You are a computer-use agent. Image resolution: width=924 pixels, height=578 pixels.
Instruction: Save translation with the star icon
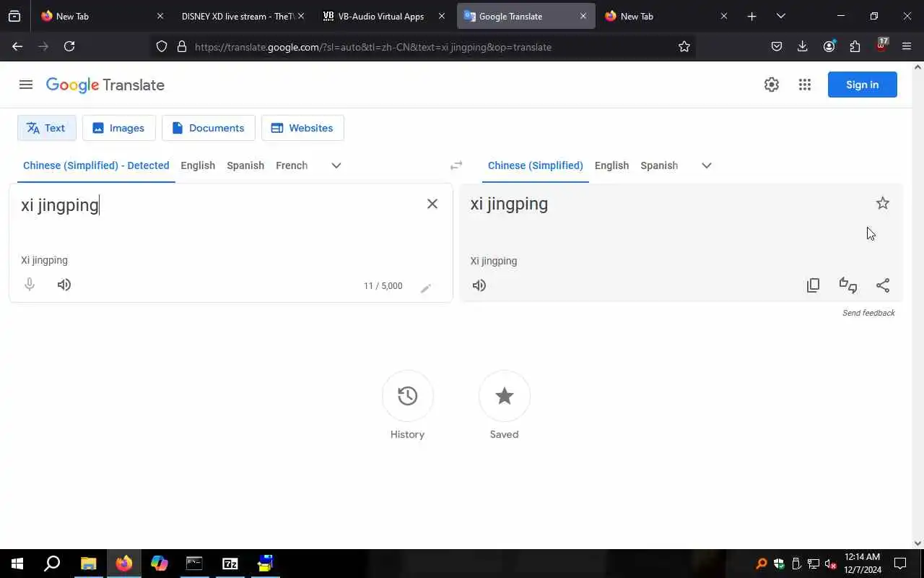click(883, 203)
